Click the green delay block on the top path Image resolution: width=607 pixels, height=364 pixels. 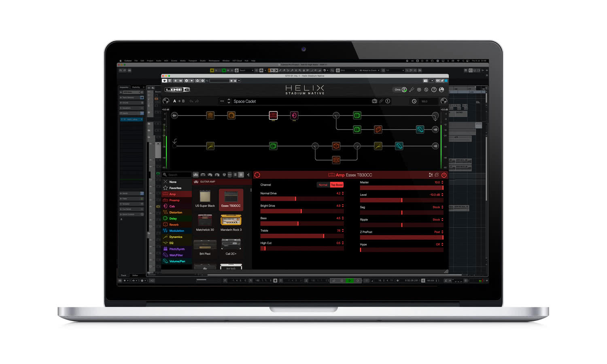click(x=357, y=116)
